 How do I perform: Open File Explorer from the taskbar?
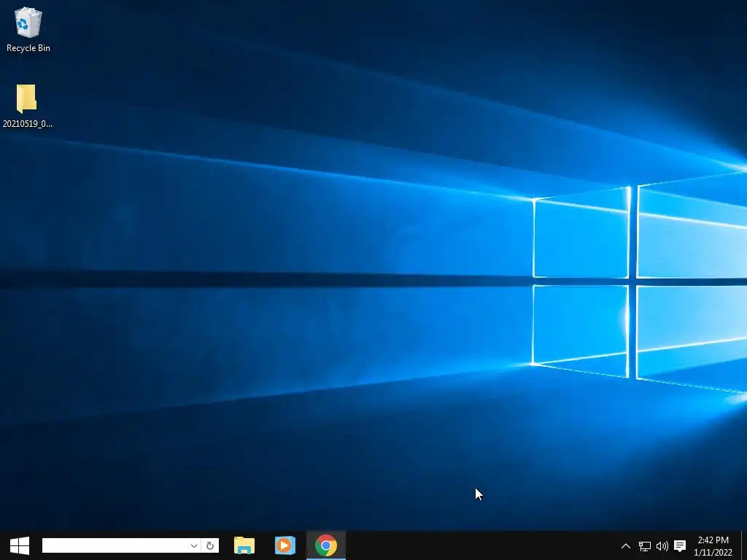(x=244, y=545)
